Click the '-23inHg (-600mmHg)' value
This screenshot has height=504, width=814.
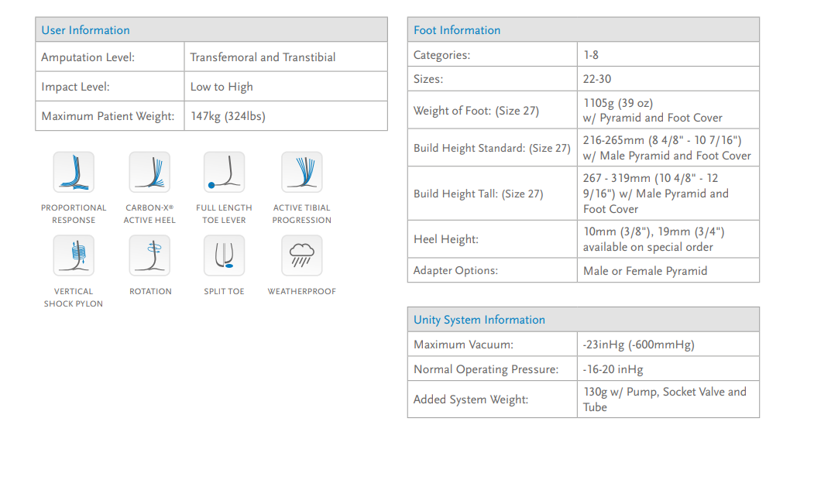click(638, 345)
